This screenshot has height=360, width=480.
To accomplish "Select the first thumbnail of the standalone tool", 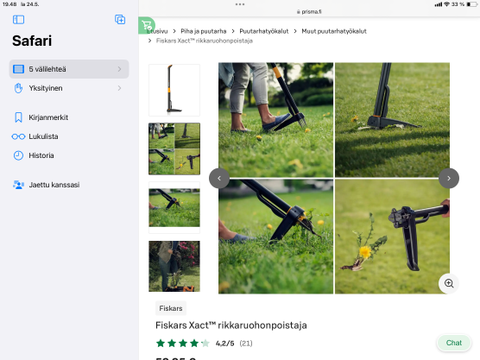I will (x=174, y=90).
